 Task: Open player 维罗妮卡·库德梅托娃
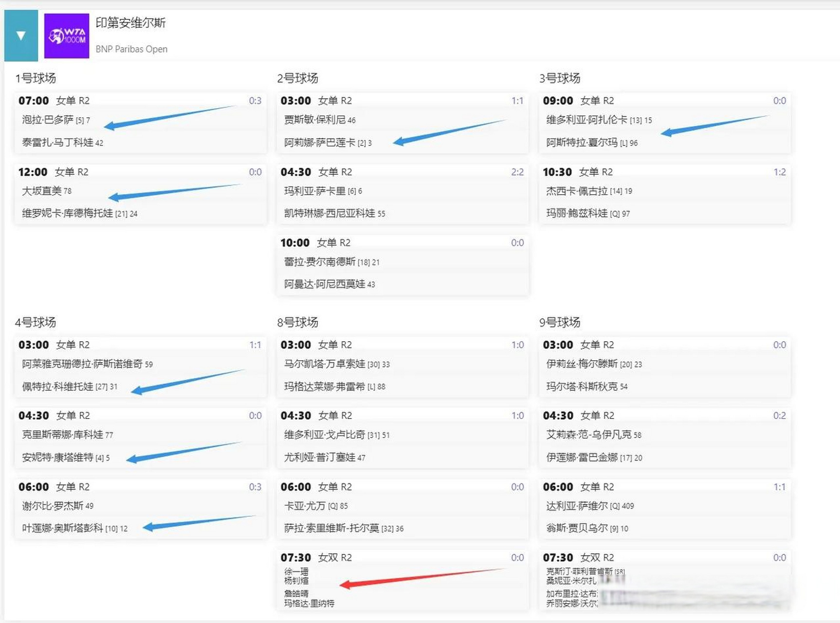(67, 213)
